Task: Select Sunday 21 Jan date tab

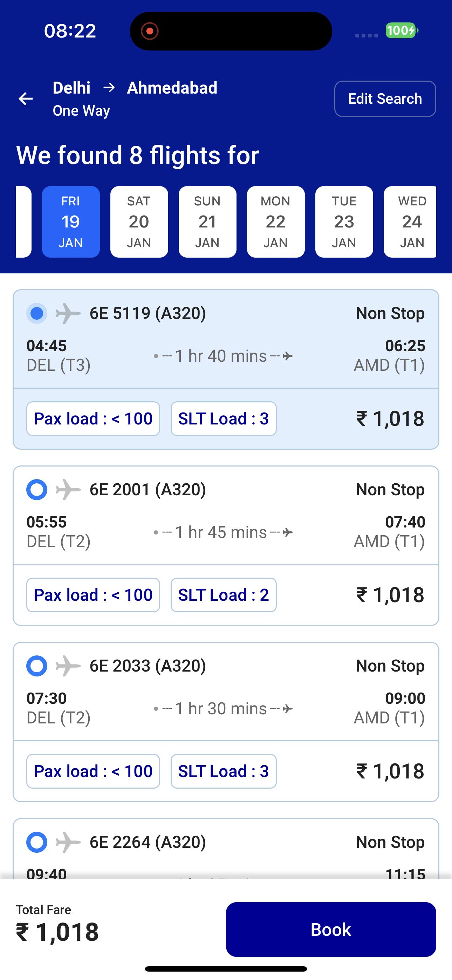Action: click(207, 222)
